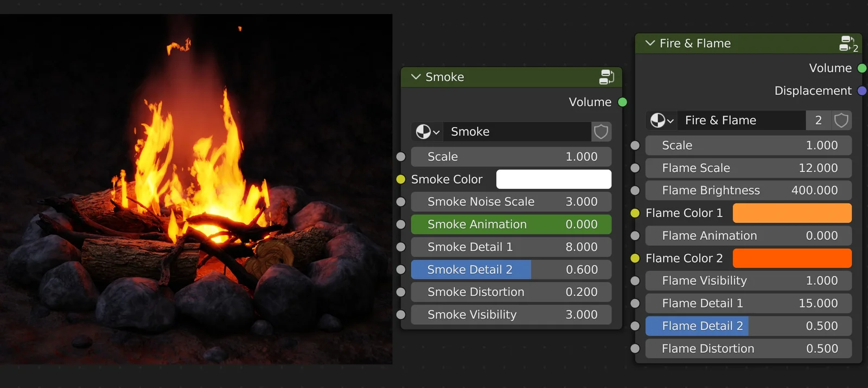Image resolution: width=868 pixels, height=388 pixels.
Task: Collapse the Fire & Flame node
Action: point(650,43)
